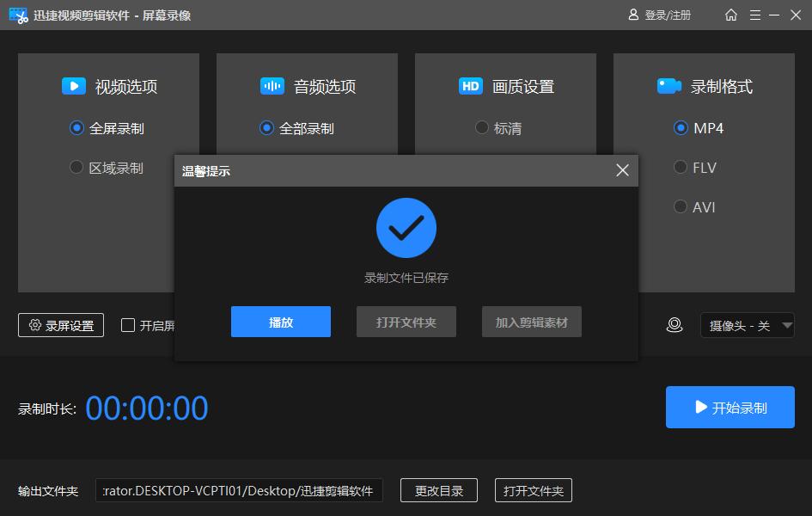Select 区域录制 recording mode
Viewport: 812px width, 516px height.
75,168
